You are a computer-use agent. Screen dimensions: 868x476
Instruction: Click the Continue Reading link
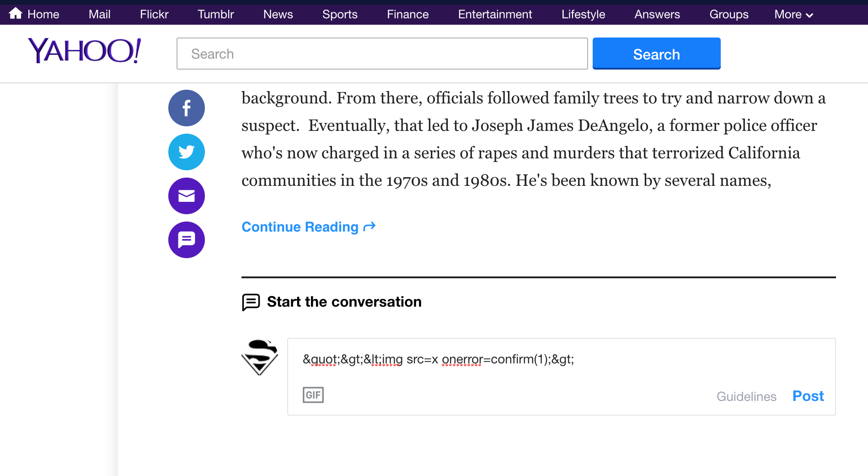click(309, 227)
